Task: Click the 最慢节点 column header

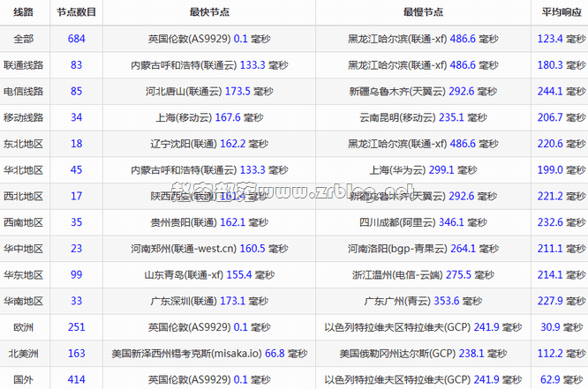Action: (423, 12)
